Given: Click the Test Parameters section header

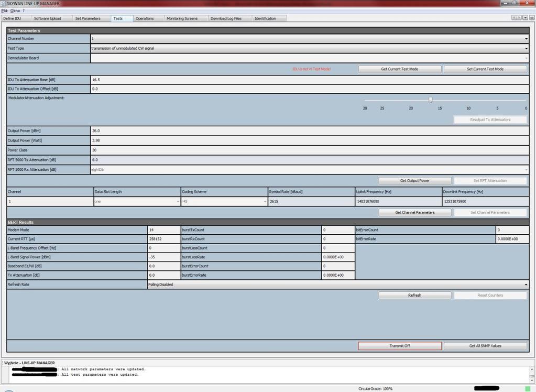Looking at the screenshot, I should pyautogui.click(x=268, y=30).
